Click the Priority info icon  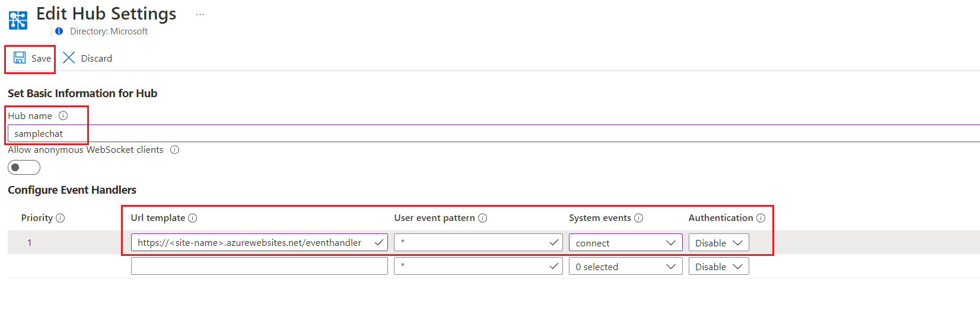(61, 218)
